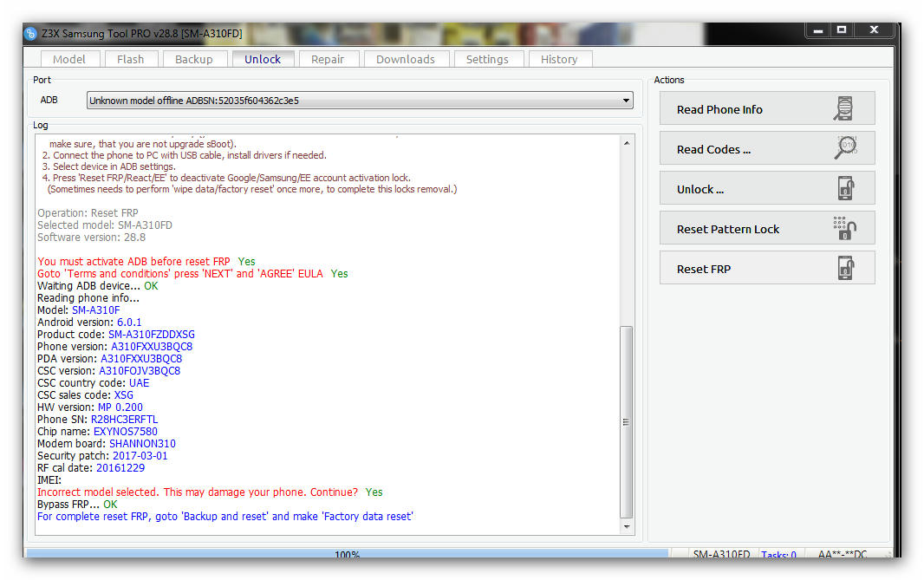924x580 pixels.
Task: Click the Reset Pattern Lock dots icon
Action: [x=844, y=228]
